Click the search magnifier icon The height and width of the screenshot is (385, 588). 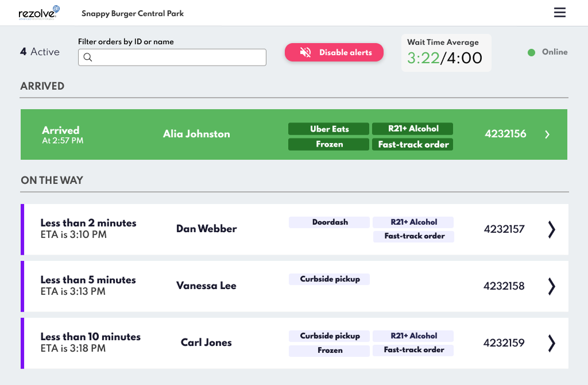88,57
